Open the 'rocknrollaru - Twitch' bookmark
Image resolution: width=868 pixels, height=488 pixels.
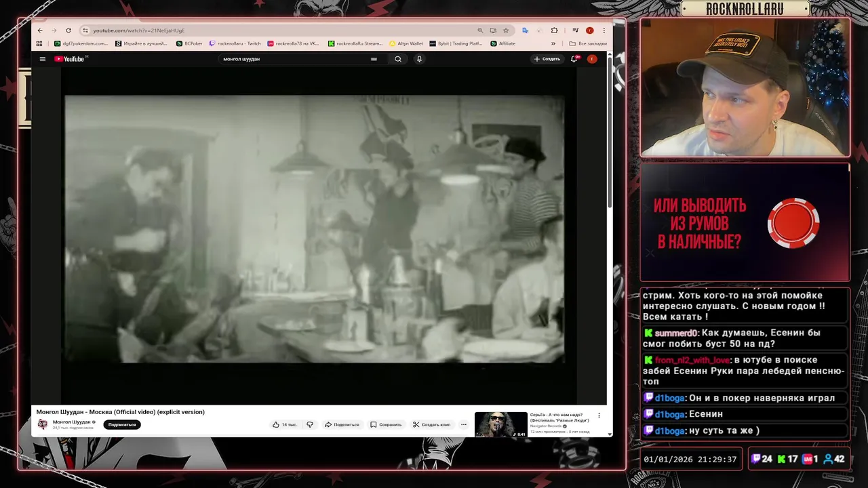(x=235, y=43)
